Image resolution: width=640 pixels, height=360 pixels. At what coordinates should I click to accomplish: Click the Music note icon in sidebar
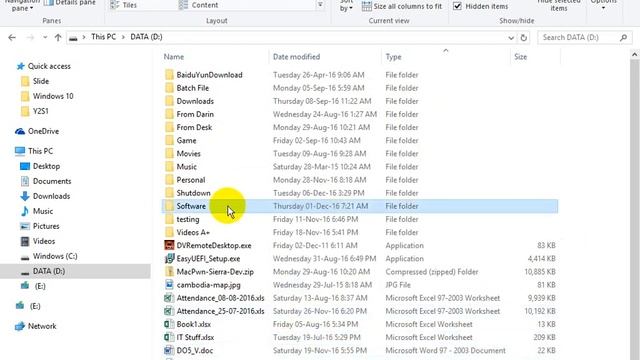(24, 211)
